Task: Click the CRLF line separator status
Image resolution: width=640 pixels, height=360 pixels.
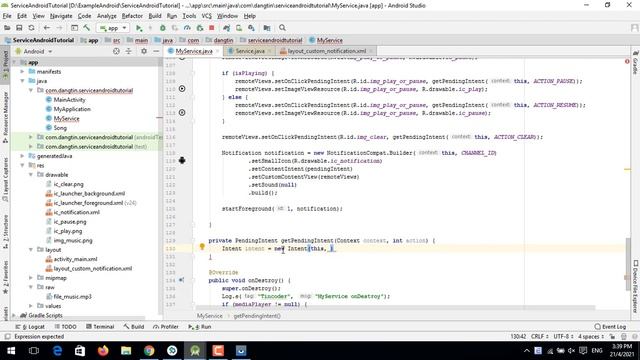Action: [x=540, y=337]
